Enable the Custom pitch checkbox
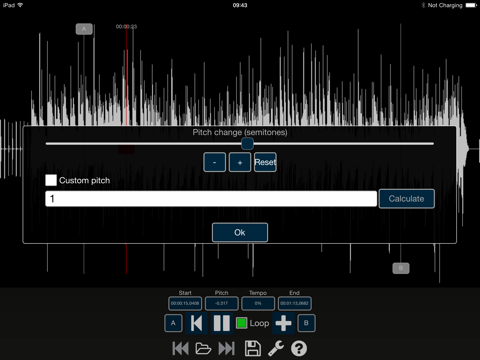Screen dimensions: 480x360 pos(51,180)
